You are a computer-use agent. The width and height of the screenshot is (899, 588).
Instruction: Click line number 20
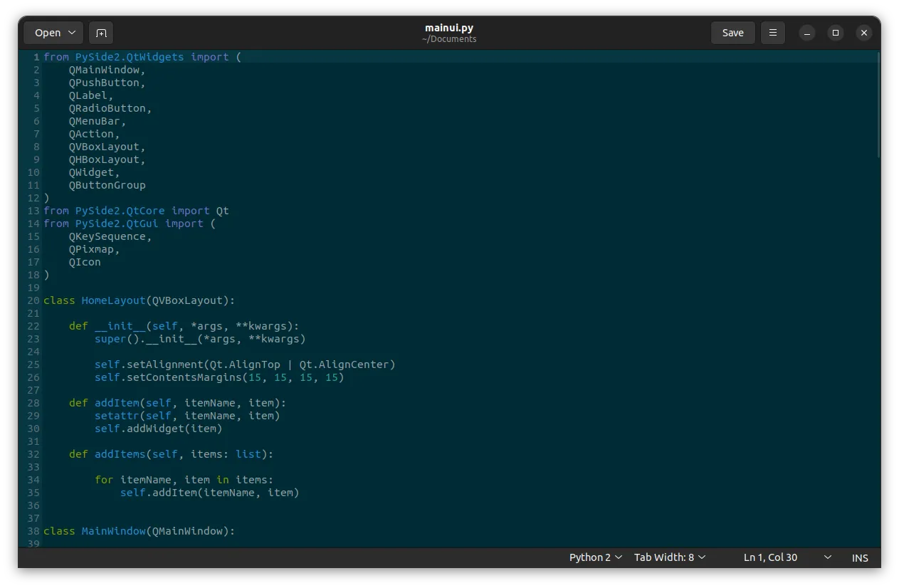coord(33,300)
